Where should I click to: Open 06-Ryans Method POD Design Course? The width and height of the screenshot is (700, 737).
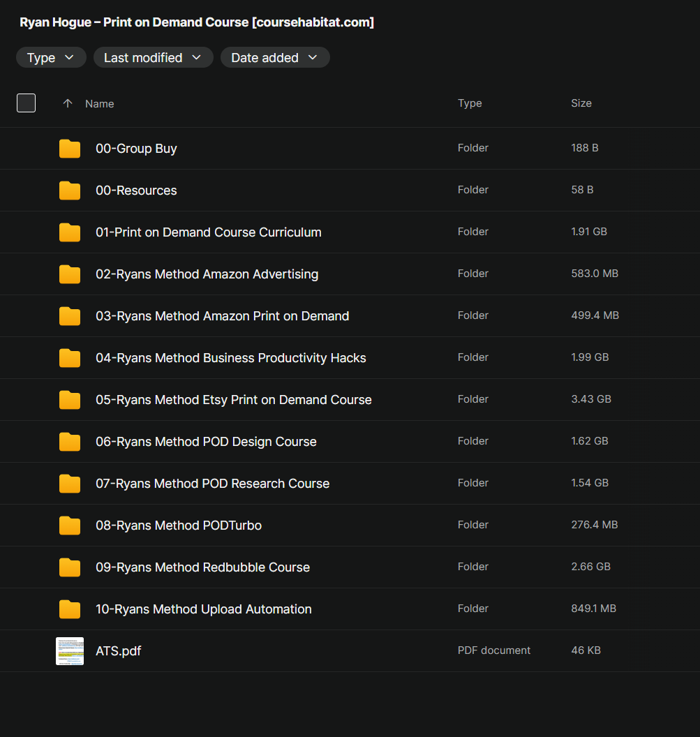click(x=207, y=441)
